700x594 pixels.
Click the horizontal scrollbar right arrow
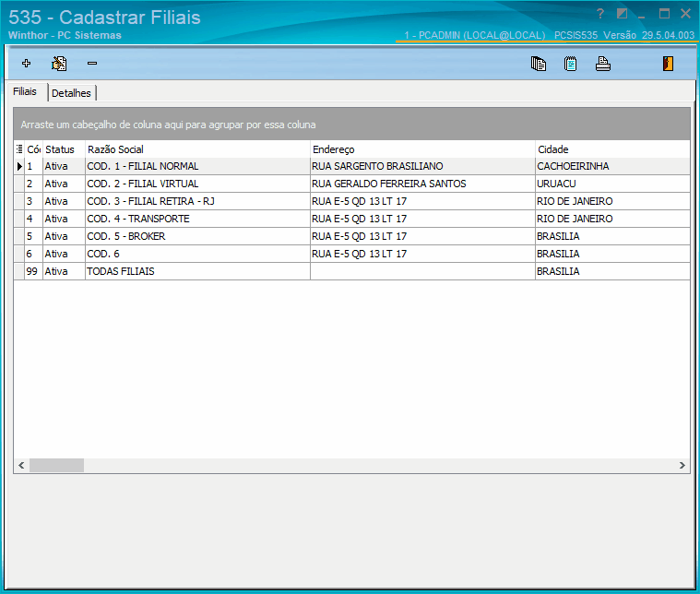[682, 466]
